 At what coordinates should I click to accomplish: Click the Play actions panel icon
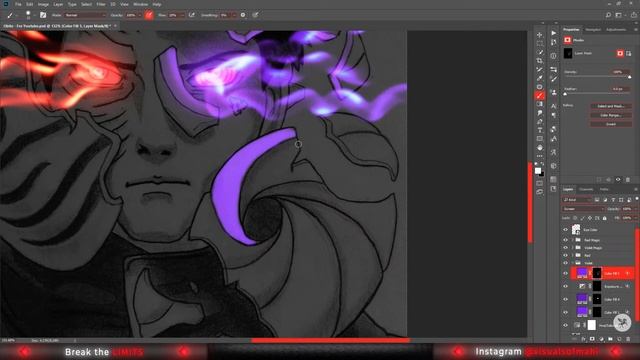point(553,33)
